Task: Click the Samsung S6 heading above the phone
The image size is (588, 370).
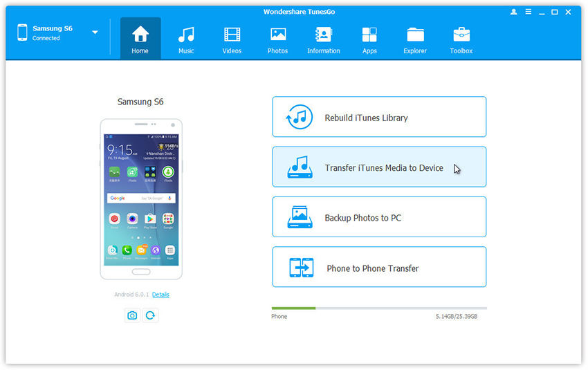Action: [140, 102]
